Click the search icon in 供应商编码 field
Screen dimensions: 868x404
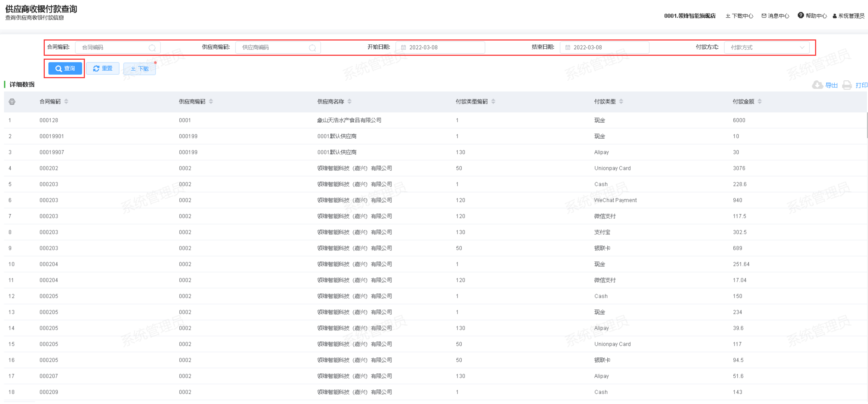point(312,48)
